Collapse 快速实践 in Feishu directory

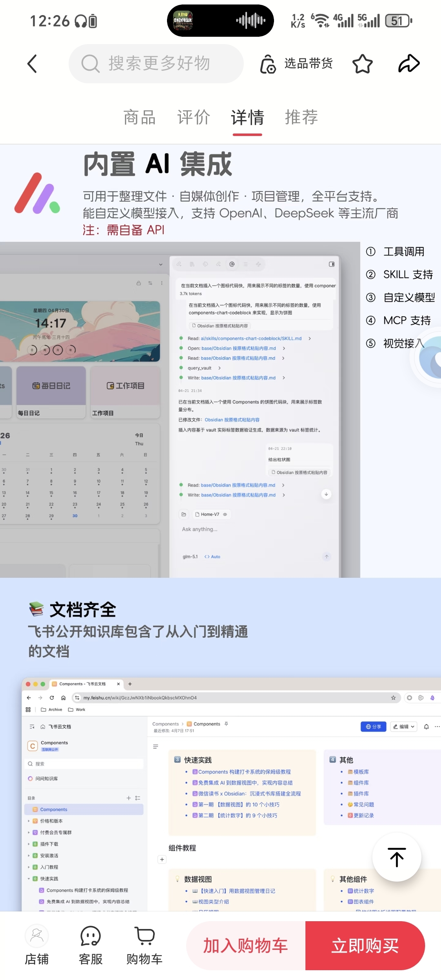click(x=29, y=879)
